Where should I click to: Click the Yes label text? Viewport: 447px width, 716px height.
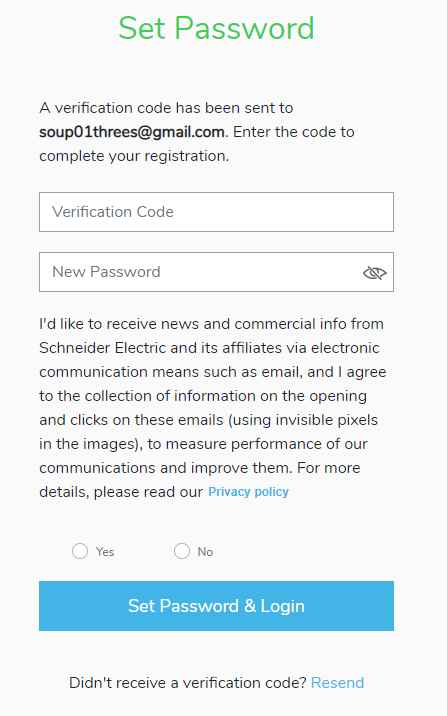105,552
